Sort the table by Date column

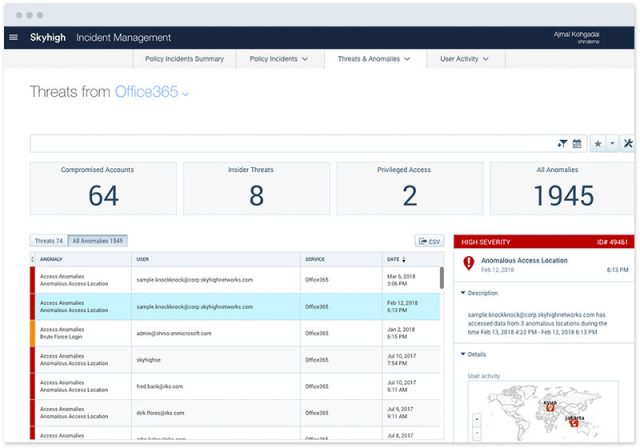396,259
